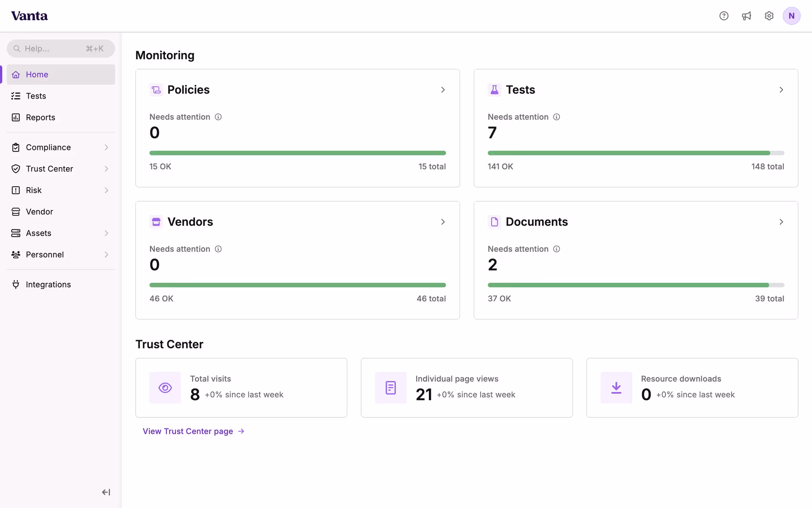Screen dimensions: 812x508
Task: Click the Total visits eye icon
Action: point(165,388)
